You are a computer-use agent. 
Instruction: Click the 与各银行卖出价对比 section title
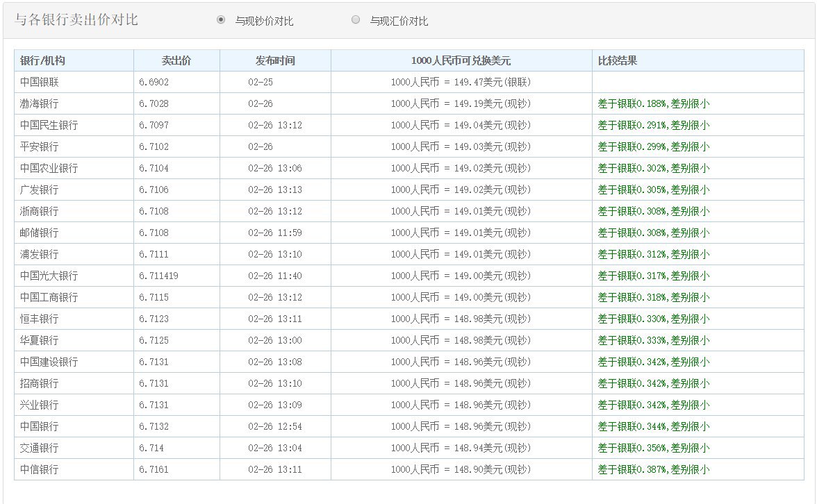tap(76, 19)
